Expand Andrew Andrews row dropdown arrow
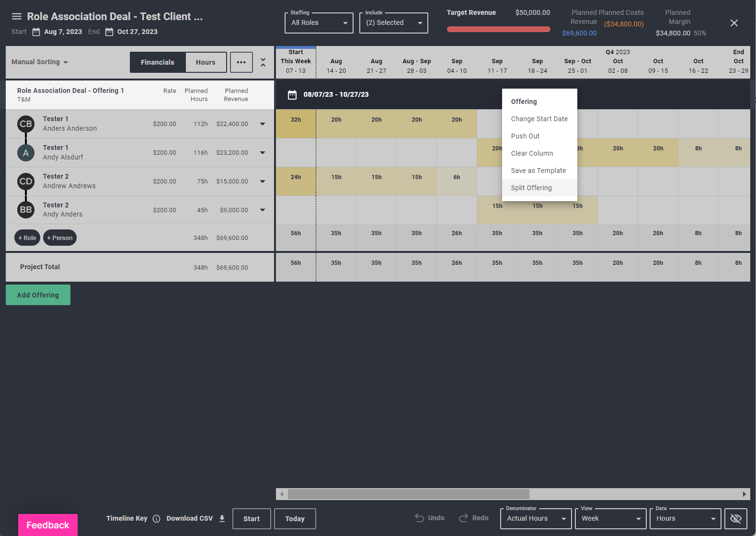The height and width of the screenshot is (536, 756). coord(263,182)
